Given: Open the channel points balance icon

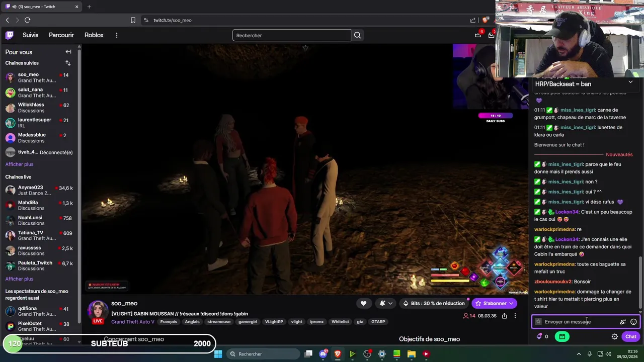Looking at the screenshot, I should coord(542,336).
